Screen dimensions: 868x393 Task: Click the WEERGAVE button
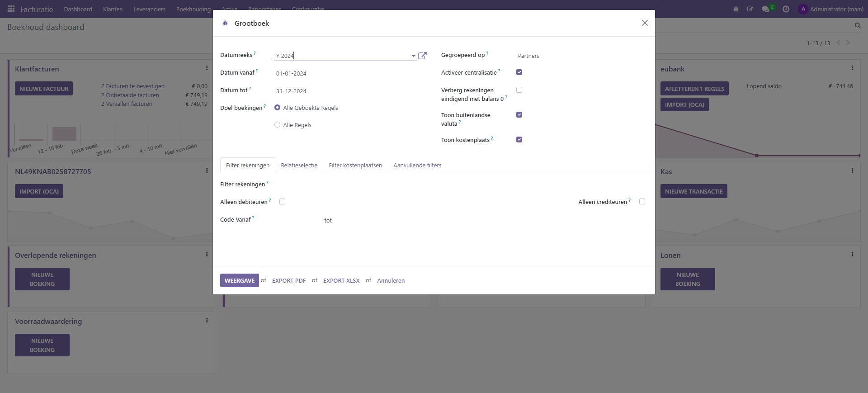click(x=239, y=280)
